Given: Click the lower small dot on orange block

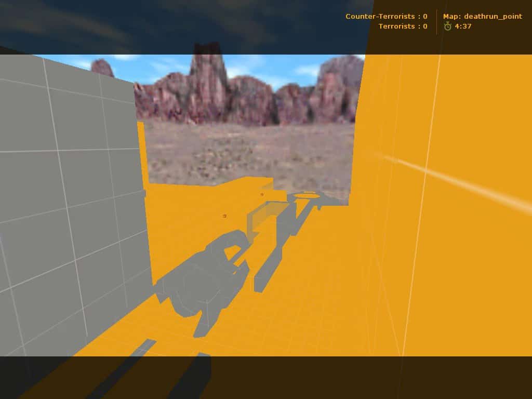Looking at the screenshot, I should 224,216.
